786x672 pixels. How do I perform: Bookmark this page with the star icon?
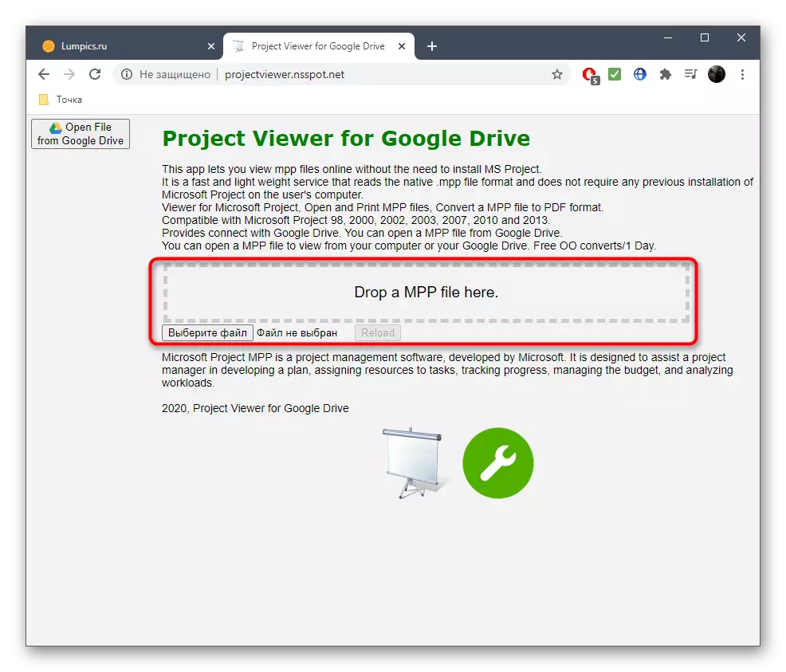click(x=557, y=75)
